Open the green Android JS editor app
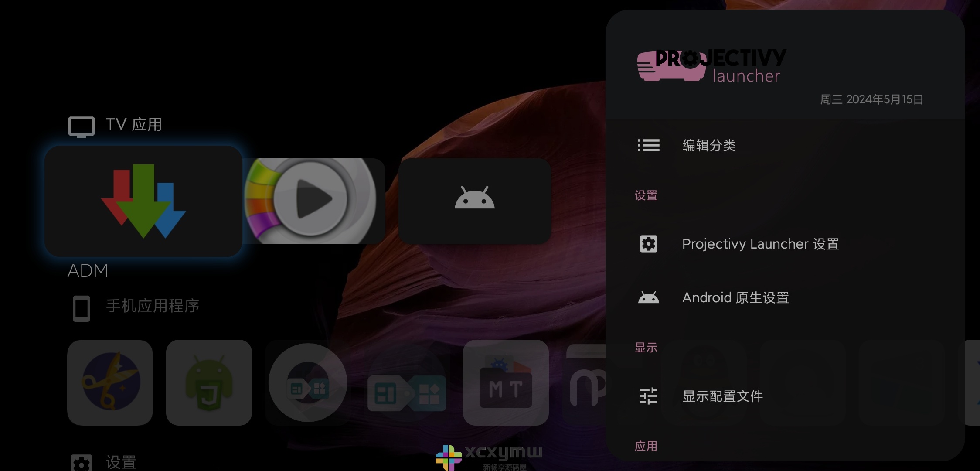This screenshot has height=471, width=980. click(208, 383)
